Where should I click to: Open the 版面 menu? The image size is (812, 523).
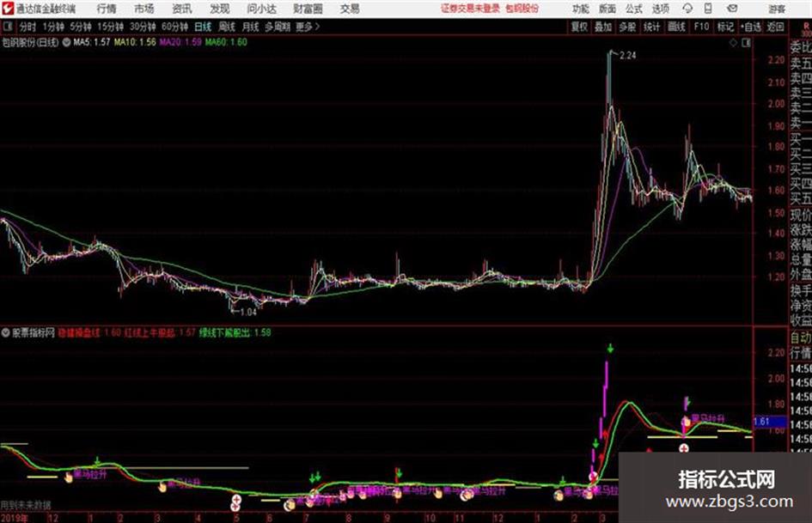point(607,9)
